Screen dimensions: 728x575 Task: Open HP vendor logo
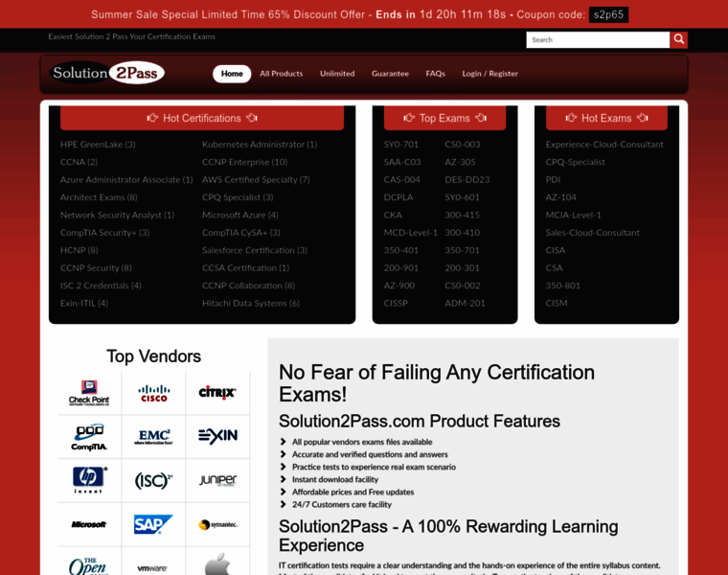[x=89, y=480]
